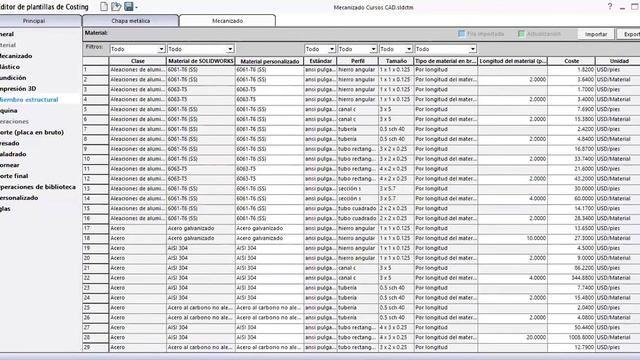
Task: Click the Clase cell in row 19
Action: [x=138, y=248]
